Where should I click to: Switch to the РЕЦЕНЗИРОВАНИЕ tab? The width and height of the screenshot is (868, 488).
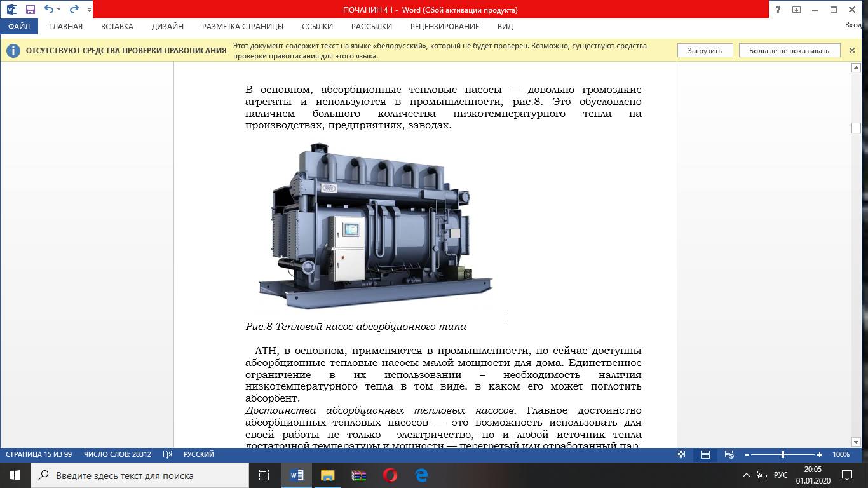[x=444, y=27]
